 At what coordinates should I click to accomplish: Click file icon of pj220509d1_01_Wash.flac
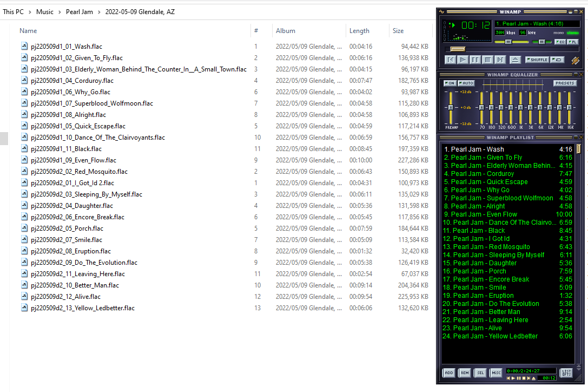(x=24, y=46)
